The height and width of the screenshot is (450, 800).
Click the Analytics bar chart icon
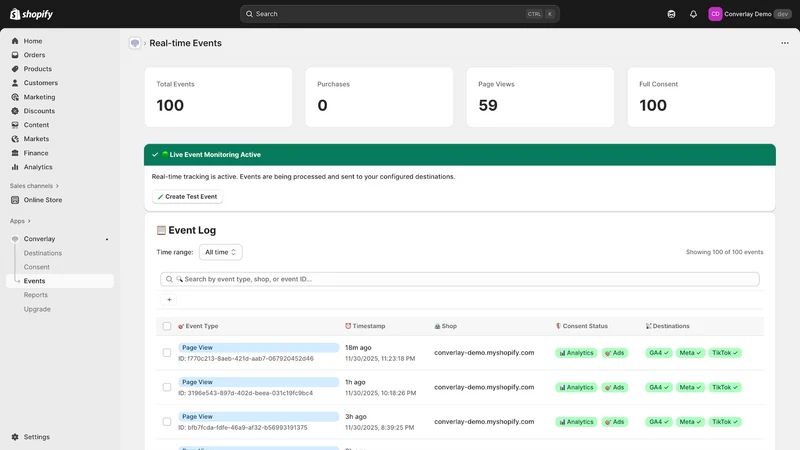tap(15, 167)
